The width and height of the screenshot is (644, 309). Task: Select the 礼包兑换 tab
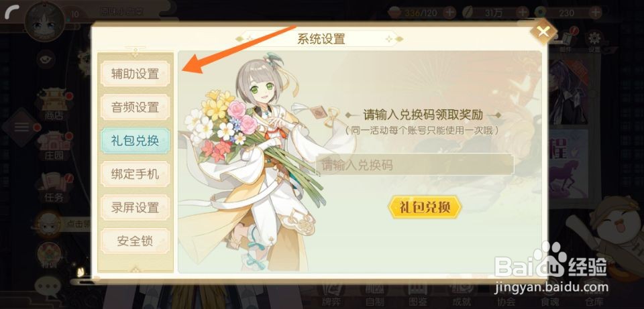pyautogui.click(x=135, y=141)
